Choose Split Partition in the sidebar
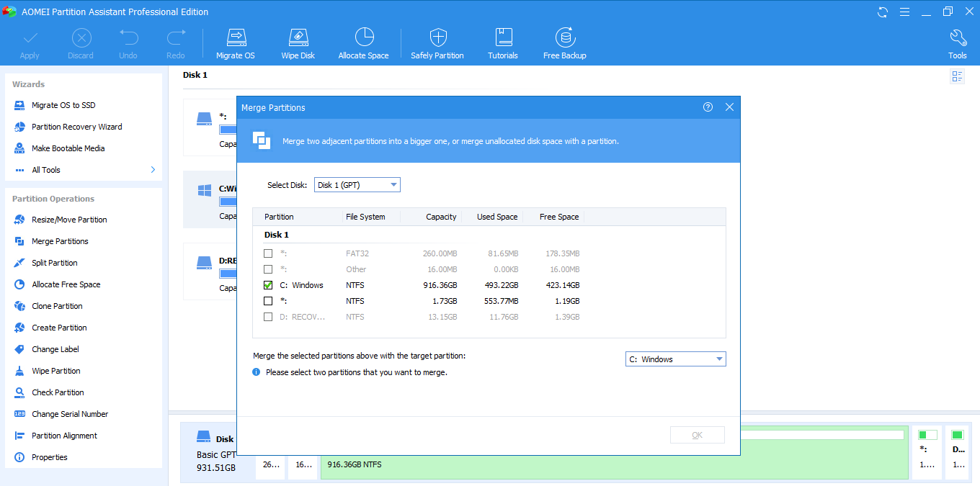Image resolution: width=980 pixels, height=486 pixels. [x=55, y=263]
